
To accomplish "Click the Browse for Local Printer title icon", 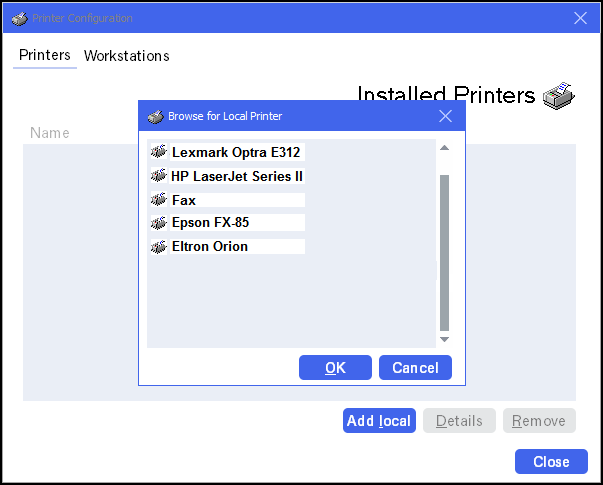I will pyautogui.click(x=155, y=116).
